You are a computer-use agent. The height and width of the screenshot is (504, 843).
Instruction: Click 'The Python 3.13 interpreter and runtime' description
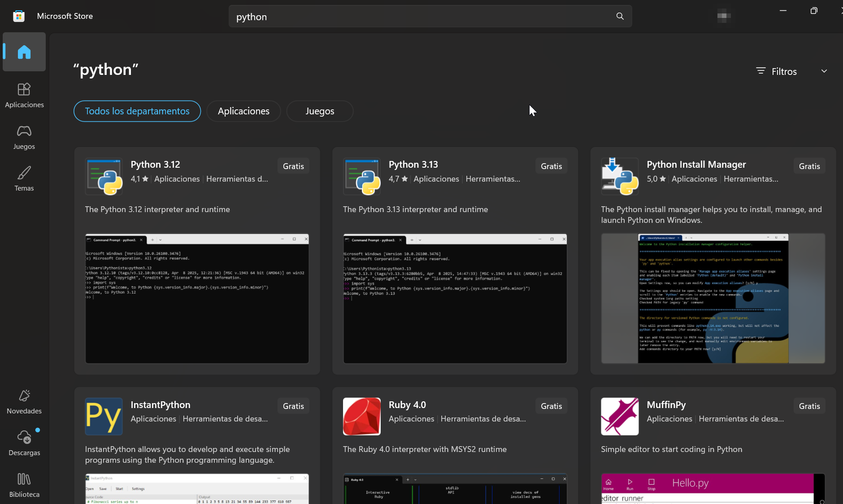[415, 209]
